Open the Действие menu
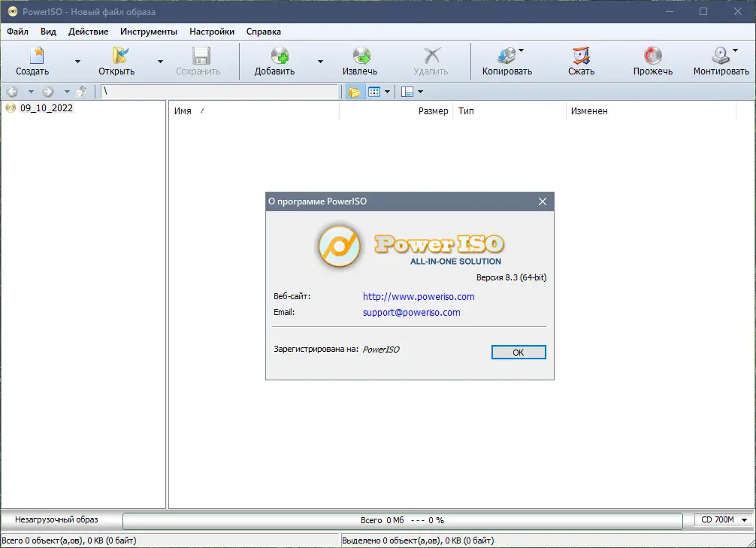This screenshot has width=756, height=548. click(88, 32)
